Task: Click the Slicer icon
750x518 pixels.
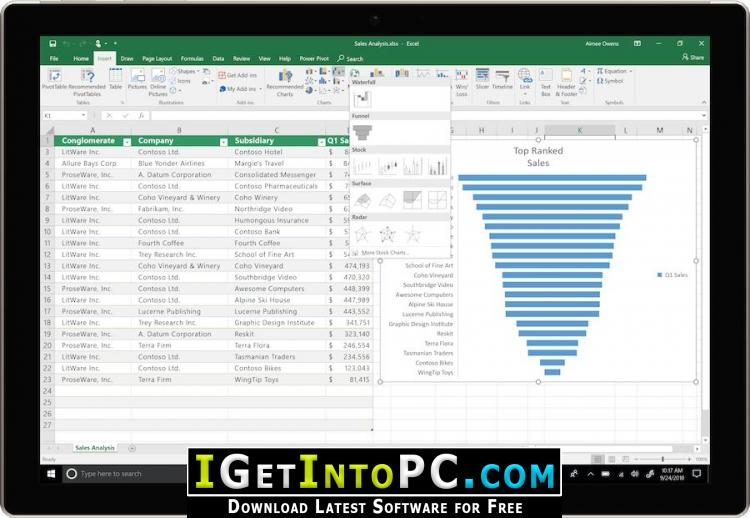Action: [x=482, y=79]
